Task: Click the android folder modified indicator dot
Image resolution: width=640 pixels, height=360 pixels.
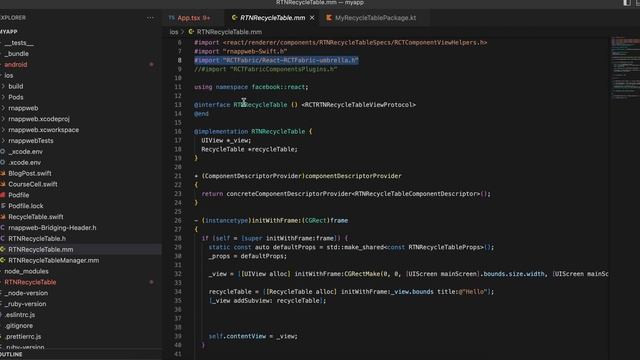Action: tap(151, 64)
